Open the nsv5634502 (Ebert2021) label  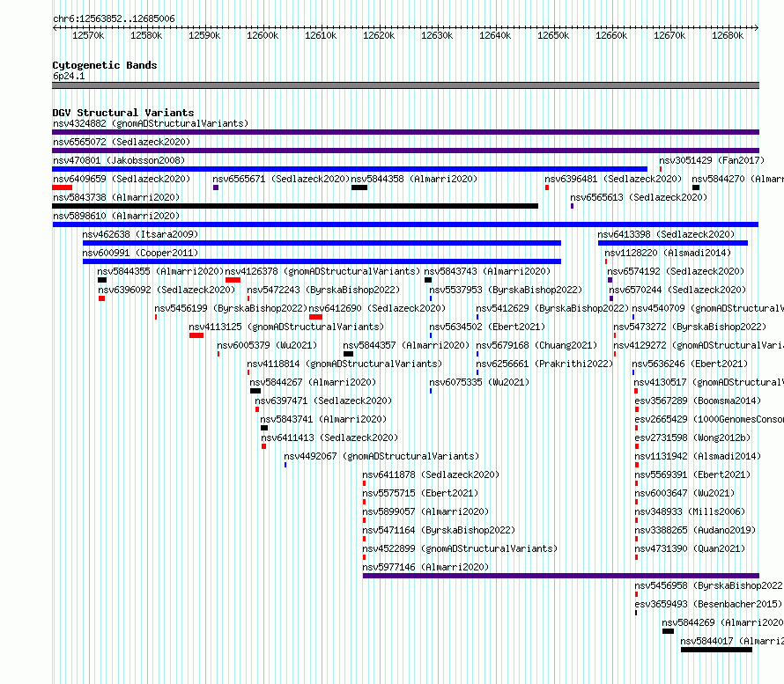[487, 327]
